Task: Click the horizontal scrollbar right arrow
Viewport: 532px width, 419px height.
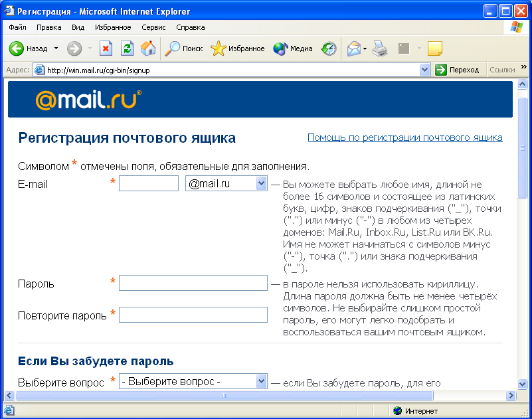Action: point(511,395)
